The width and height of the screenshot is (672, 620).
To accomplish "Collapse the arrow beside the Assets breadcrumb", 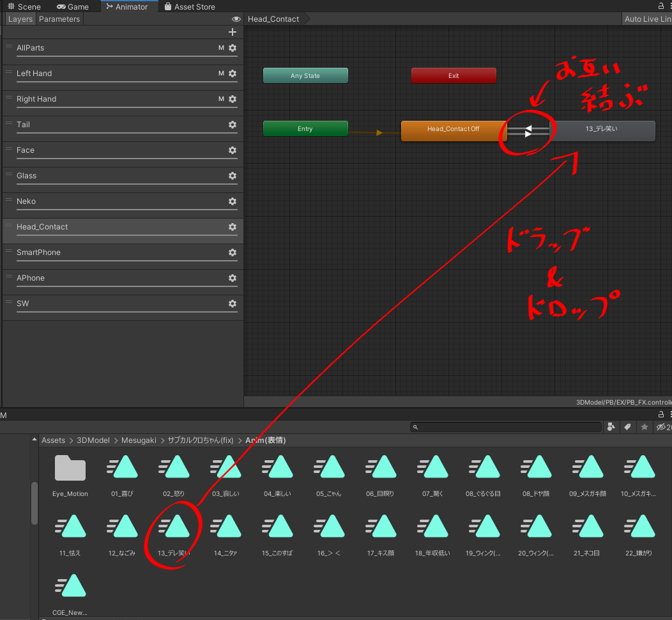I will 34,440.
